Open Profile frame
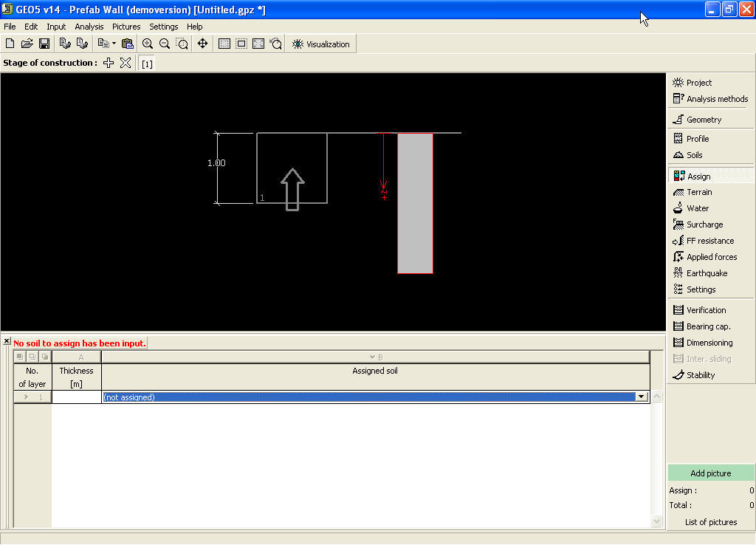 pyautogui.click(x=711, y=138)
